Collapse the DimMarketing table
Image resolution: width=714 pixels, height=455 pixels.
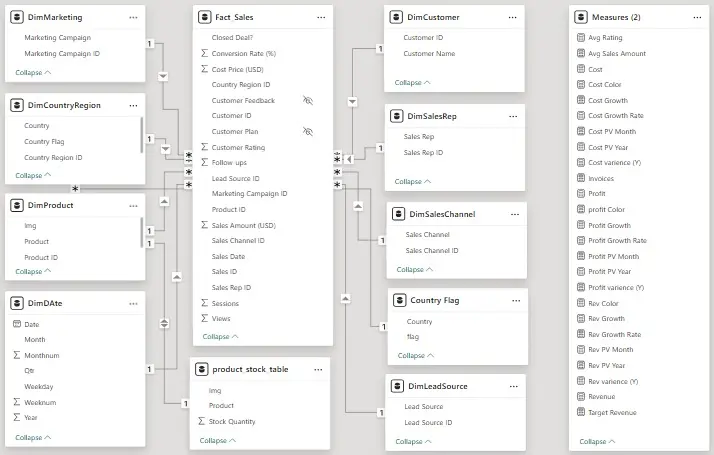pyautogui.click(x=33, y=72)
